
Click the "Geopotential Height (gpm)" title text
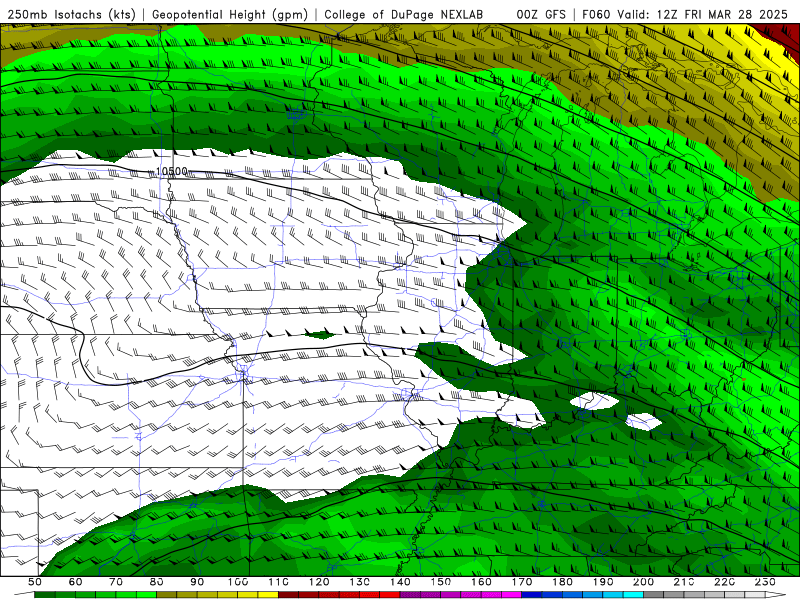coord(230,14)
